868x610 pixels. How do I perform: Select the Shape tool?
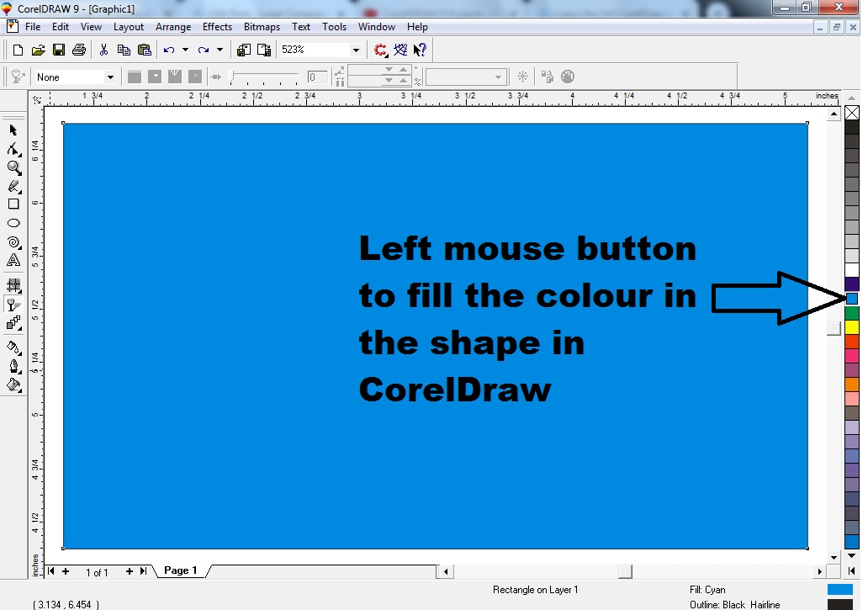[x=13, y=149]
